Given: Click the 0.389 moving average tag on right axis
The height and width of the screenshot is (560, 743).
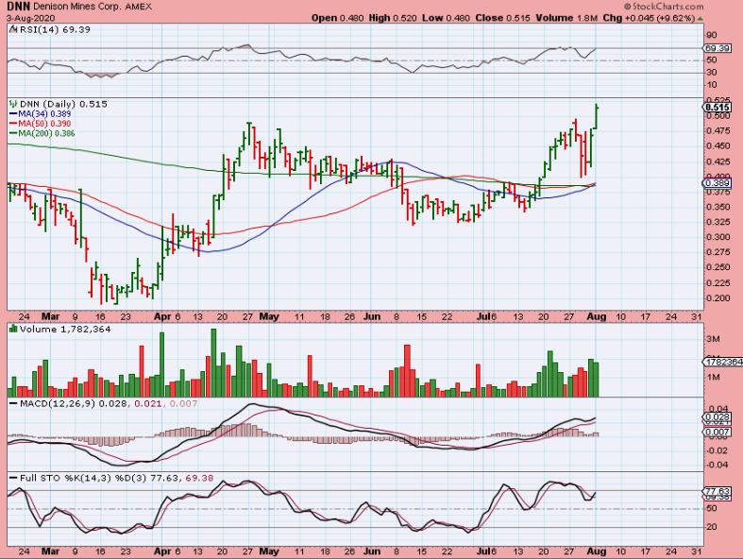Looking at the screenshot, I should (718, 183).
